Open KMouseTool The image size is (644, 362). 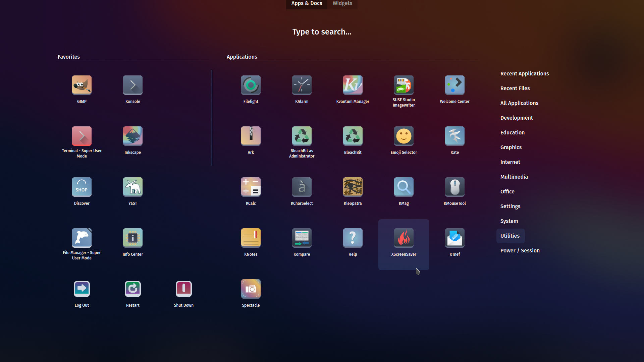point(455,187)
